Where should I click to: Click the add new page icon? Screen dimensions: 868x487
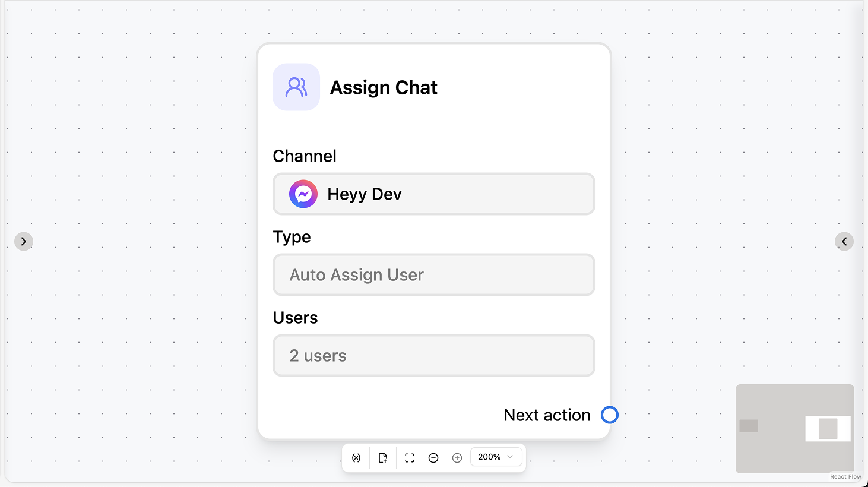pos(383,457)
